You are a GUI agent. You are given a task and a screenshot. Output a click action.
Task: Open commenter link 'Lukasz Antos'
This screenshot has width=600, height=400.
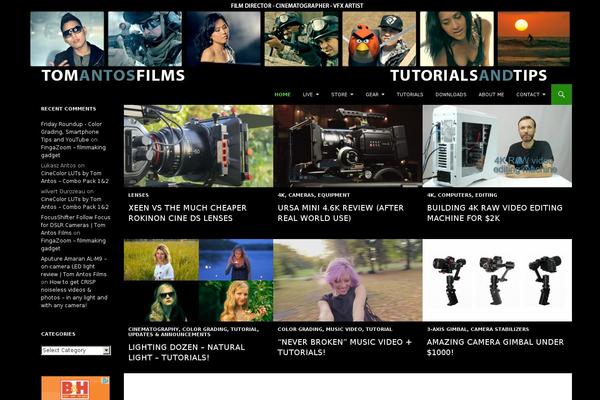coord(58,165)
